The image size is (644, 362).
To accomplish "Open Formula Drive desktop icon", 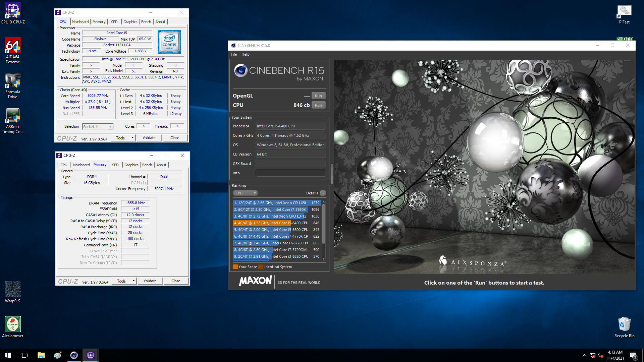I will pos(13,86).
